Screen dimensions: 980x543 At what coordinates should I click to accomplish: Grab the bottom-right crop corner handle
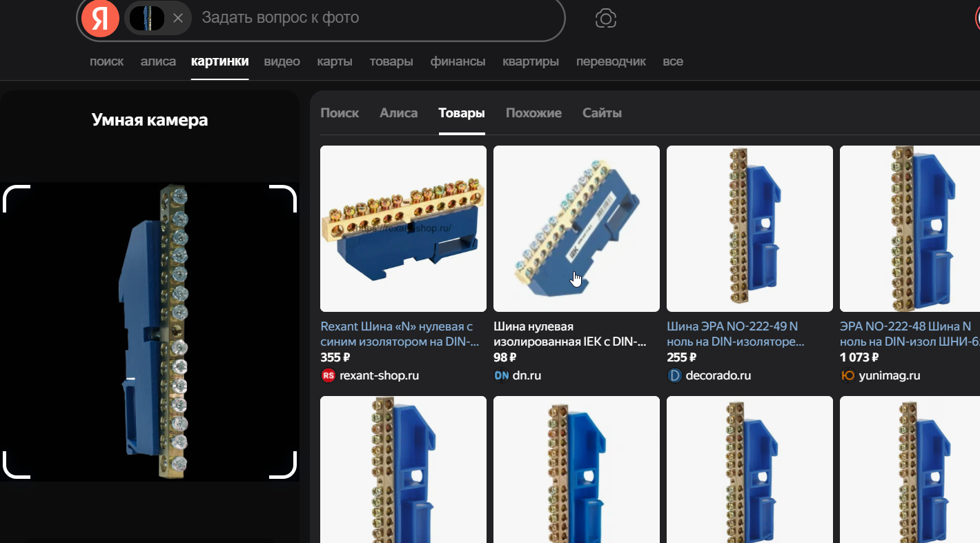283,465
